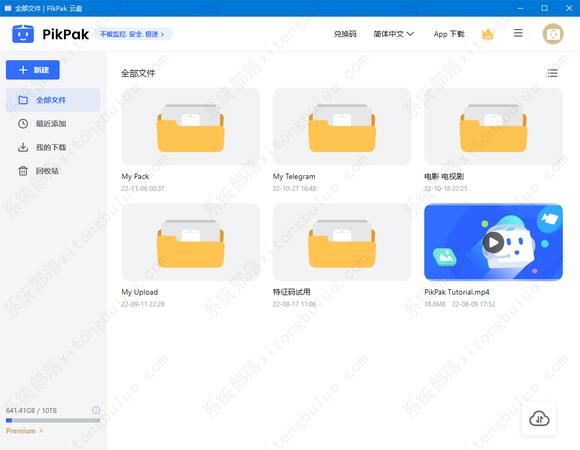This screenshot has width=580, height=450.
Task: Open the App 下载 link
Action: tap(449, 34)
